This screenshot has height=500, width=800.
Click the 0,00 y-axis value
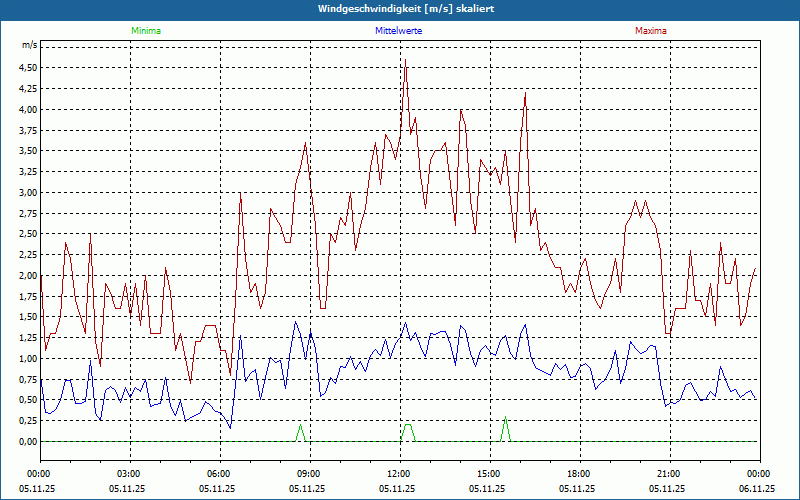tap(28, 442)
